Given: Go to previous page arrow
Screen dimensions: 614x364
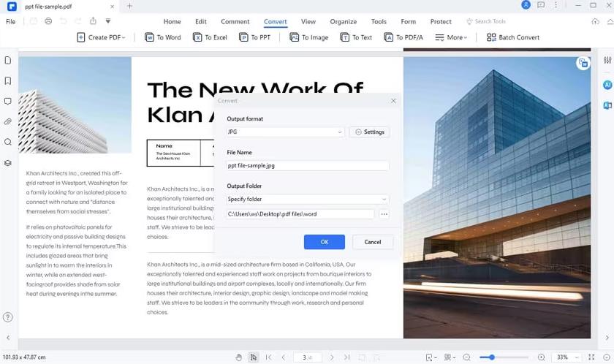Looking at the screenshot, I should coord(284,357).
